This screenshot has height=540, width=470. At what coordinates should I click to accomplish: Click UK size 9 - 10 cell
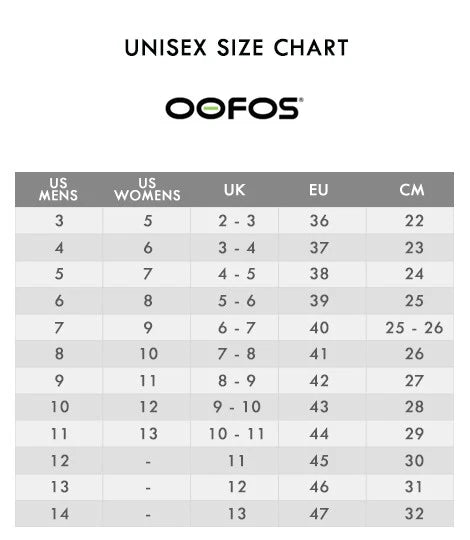(234, 407)
